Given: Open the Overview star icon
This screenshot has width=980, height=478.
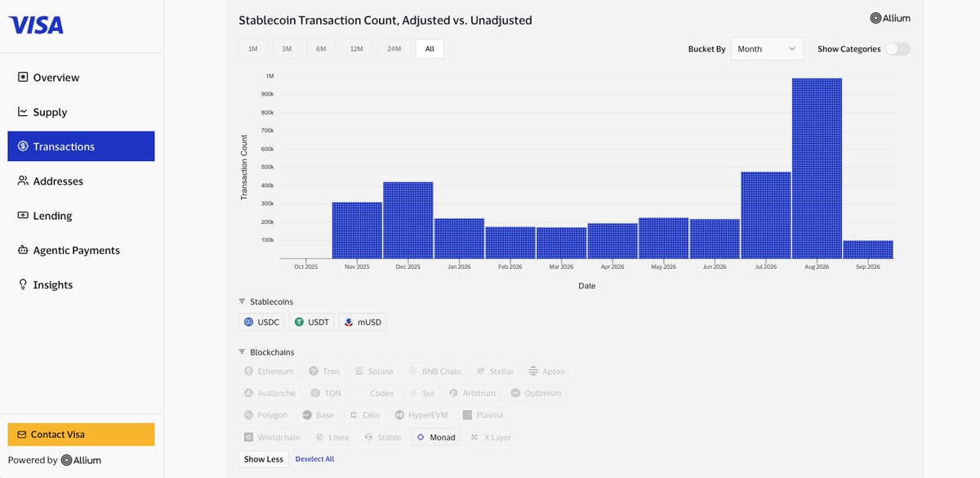Looking at the screenshot, I should coord(23,78).
